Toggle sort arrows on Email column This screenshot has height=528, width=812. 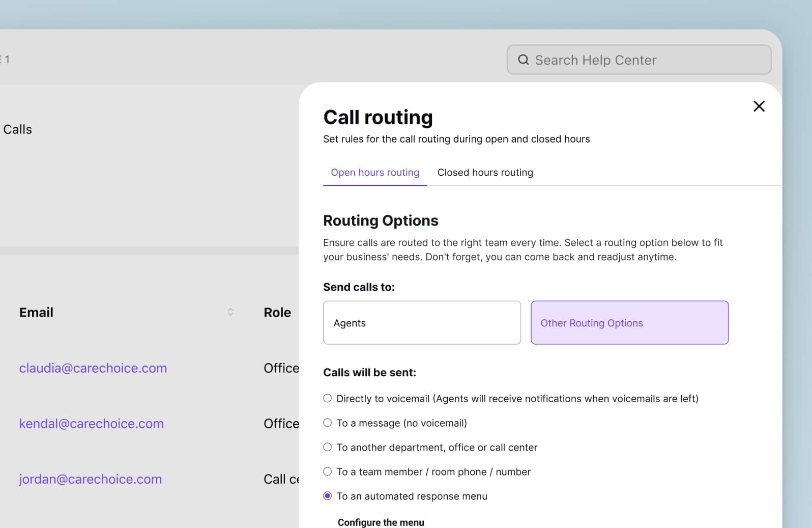230,312
